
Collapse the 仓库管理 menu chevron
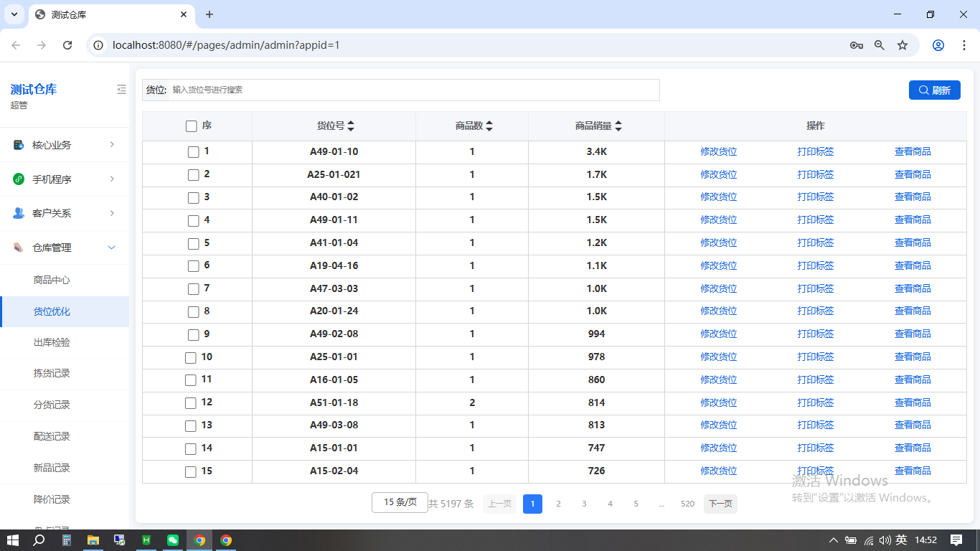click(112, 248)
